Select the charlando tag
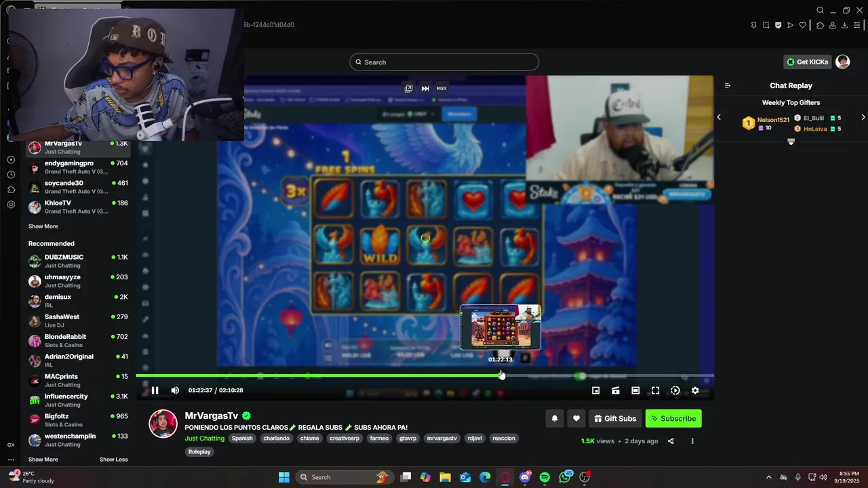This screenshot has height=488, width=868. [277, 439]
